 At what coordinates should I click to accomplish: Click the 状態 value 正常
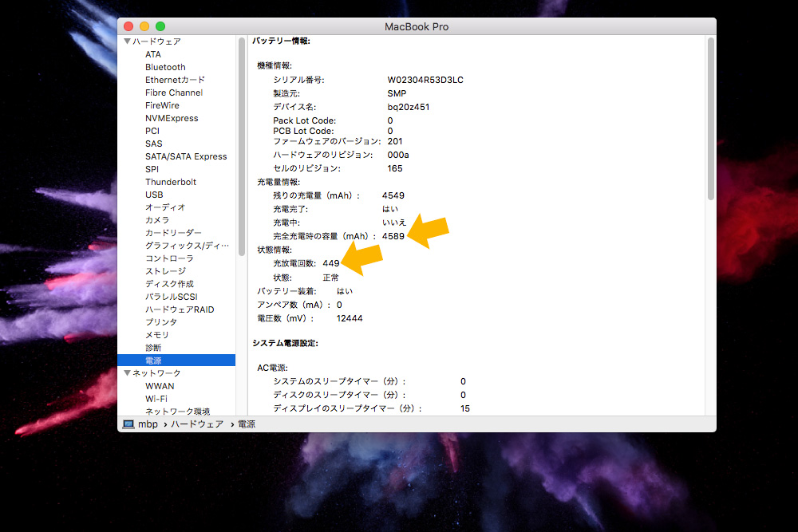tap(331, 278)
